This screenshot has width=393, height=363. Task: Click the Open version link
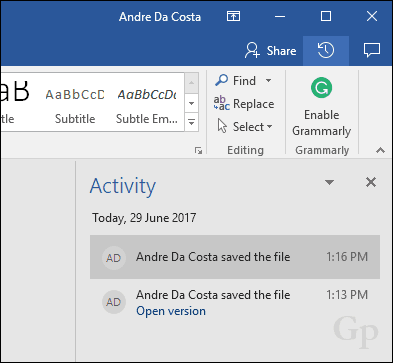click(x=171, y=311)
